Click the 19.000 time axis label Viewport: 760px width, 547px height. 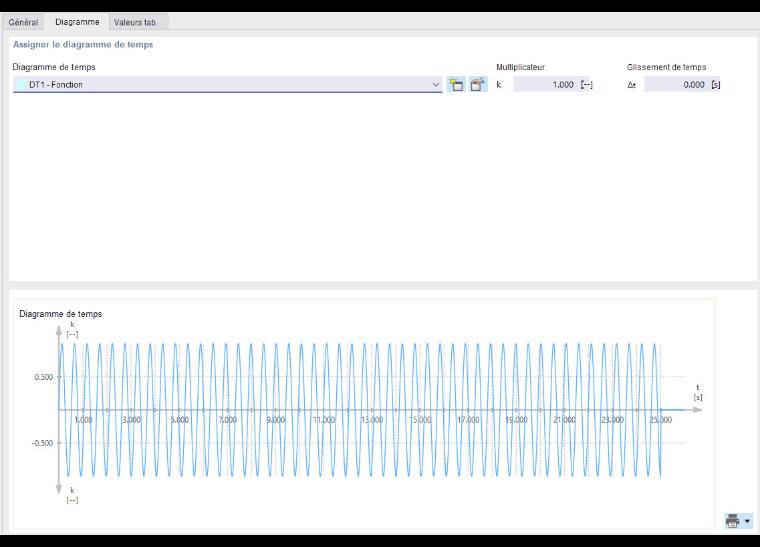point(516,420)
